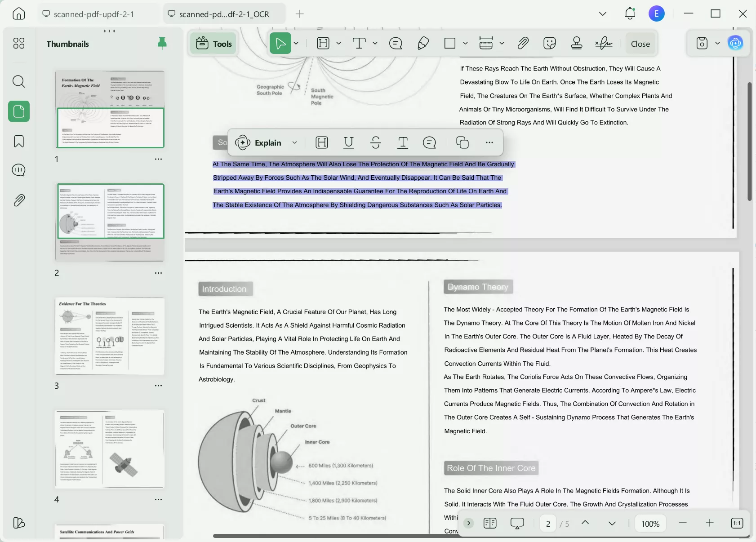Zoom in with the plus control
Viewport: 756px width, 542px height.
tap(709, 523)
